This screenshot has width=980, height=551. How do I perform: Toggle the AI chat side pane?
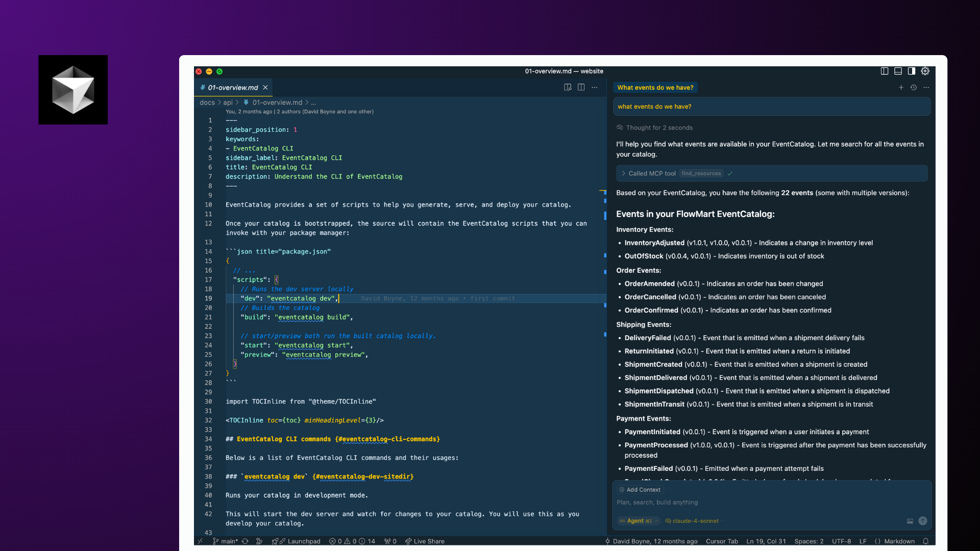pos(912,71)
